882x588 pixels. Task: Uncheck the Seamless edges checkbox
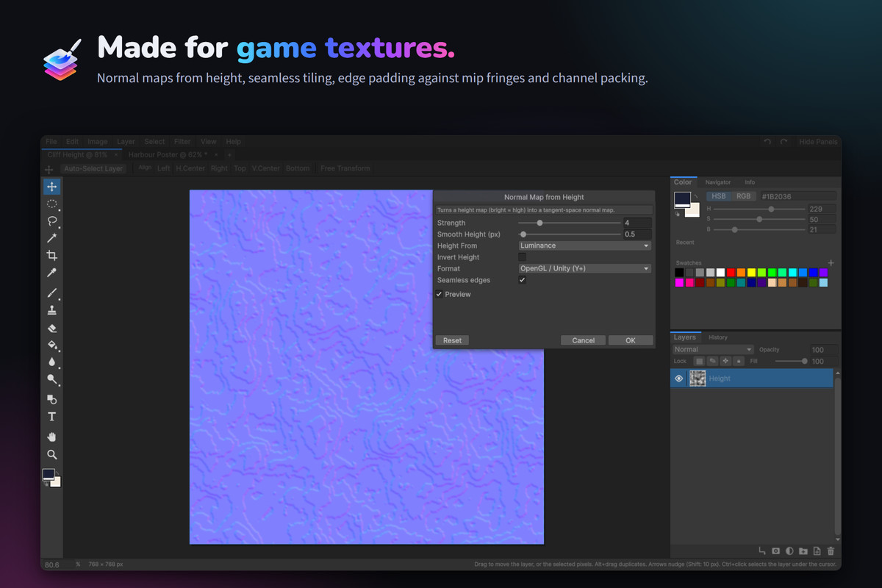pyautogui.click(x=522, y=280)
